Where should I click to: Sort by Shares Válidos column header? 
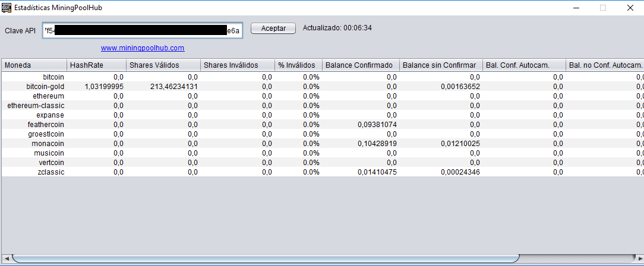pyautogui.click(x=163, y=65)
